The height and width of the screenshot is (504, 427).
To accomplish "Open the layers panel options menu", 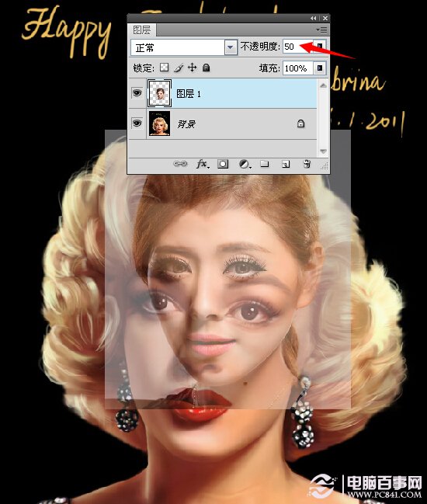I will pyautogui.click(x=322, y=30).
